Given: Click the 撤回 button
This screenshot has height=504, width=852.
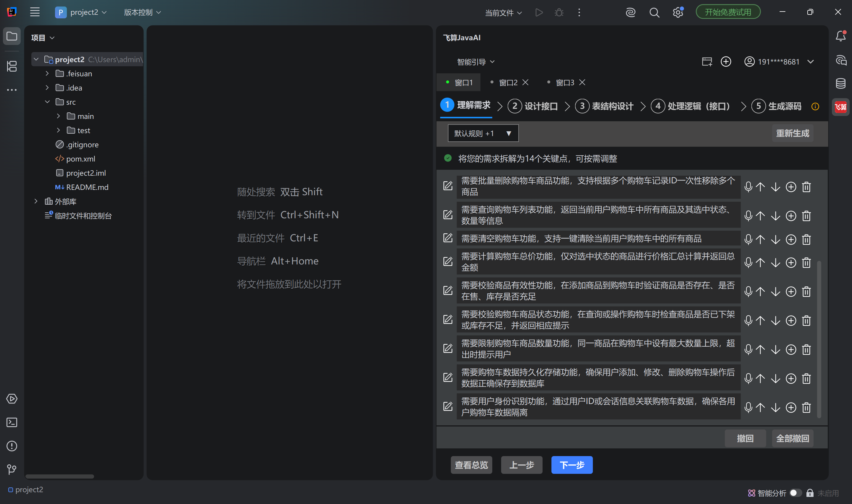Looking at the screenshot, I should [x=745, y=438].
